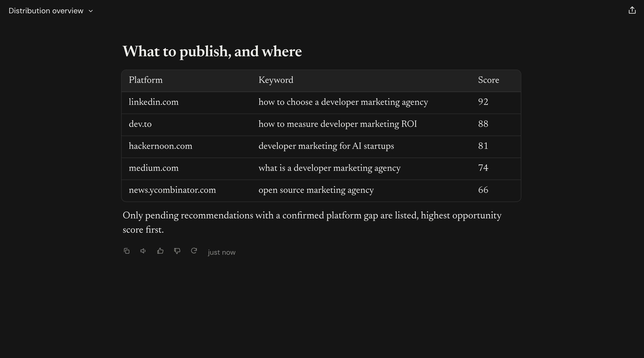Click the 'Only pending recommendations' note paragraph
Viewport: 644px width, 358px height.
click(x=312, y=222)
